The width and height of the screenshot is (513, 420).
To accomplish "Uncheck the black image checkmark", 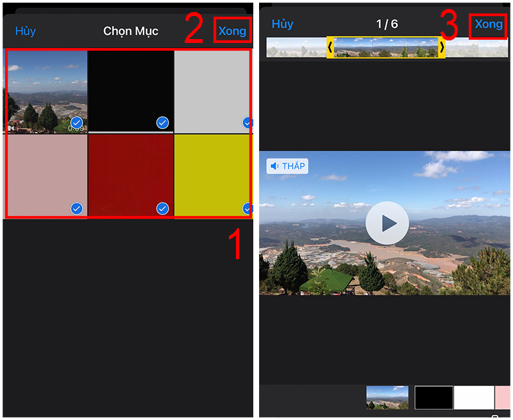I will 163,123.
